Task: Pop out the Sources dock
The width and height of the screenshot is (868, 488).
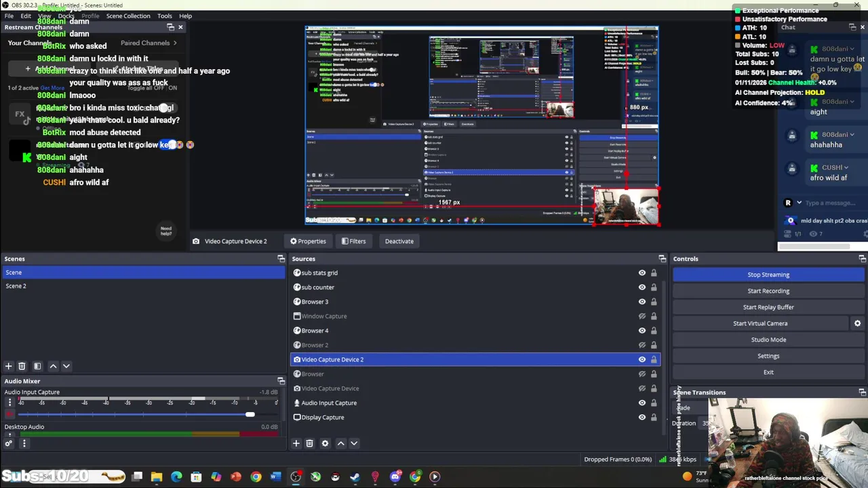Action: click(x=662, y=259)
